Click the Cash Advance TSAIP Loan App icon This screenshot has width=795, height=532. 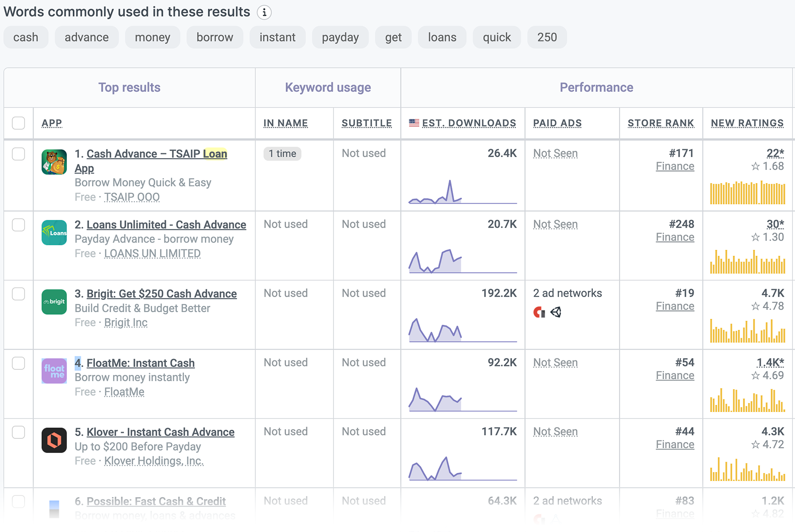pyautogui.click(x=54, y=162)
